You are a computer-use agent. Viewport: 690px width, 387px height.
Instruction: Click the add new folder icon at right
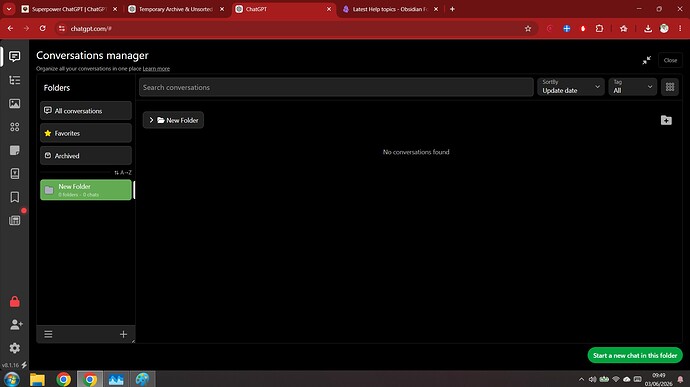click(x=666, y=120)
